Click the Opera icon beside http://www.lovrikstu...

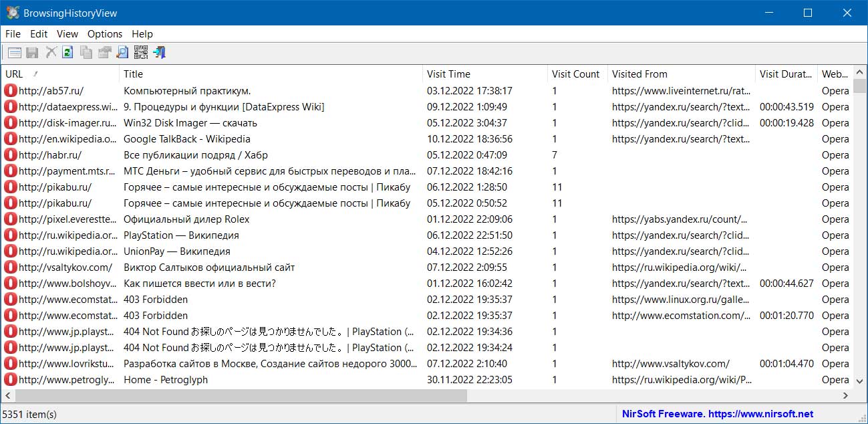pyautogui.click(x=11, y=363)
